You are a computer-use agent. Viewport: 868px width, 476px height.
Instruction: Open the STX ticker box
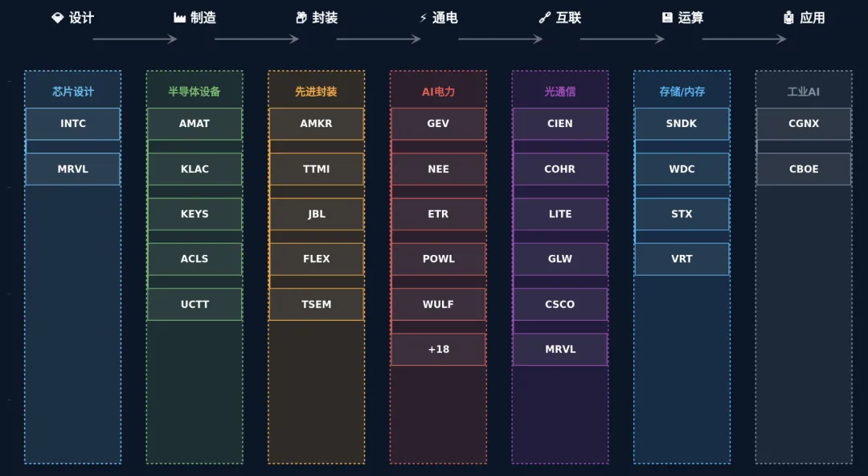(682, 214)
